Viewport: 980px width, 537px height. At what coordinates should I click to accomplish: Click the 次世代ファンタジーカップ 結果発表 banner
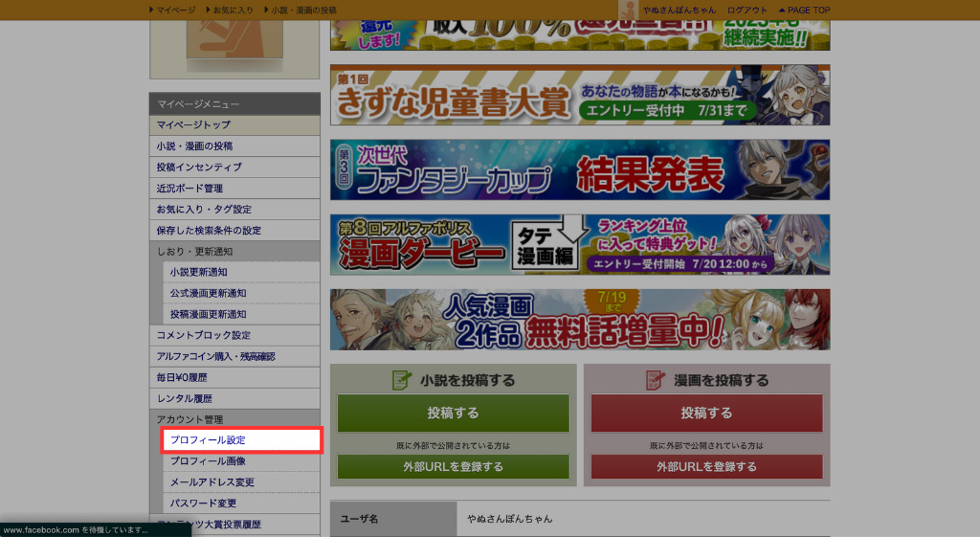580,170
